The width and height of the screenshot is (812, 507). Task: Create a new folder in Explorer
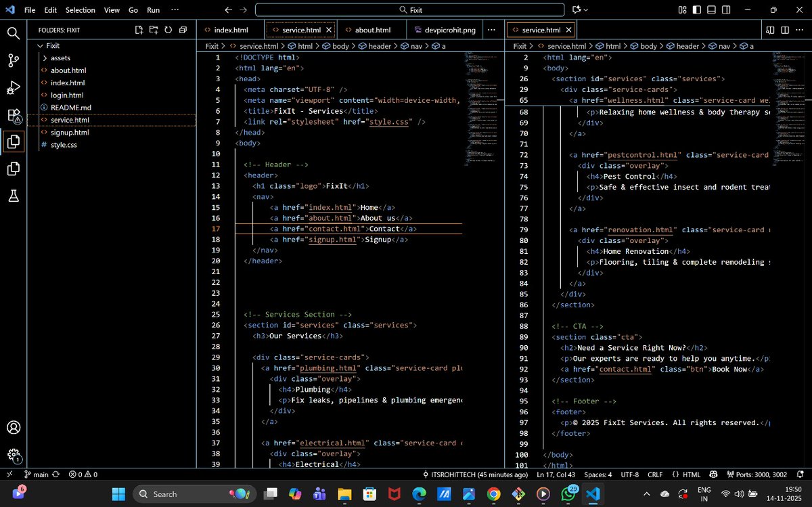(x=154, y=30)
